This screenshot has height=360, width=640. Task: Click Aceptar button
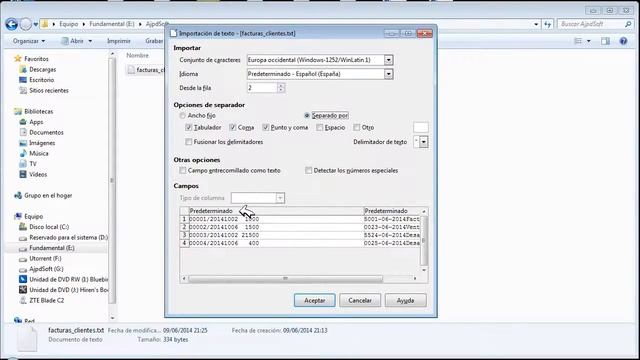[x=315, y=300]
